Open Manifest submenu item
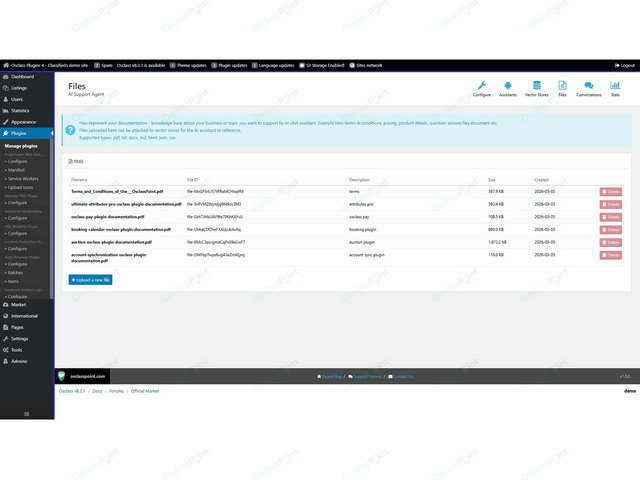Viewport: 640px width, 480px height. pos(15,170)
